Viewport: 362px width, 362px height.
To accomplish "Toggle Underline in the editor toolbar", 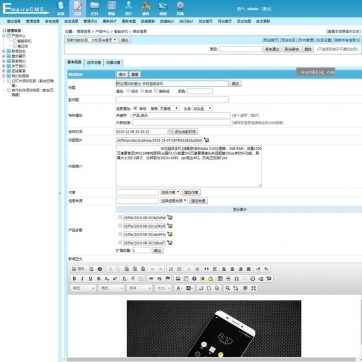I will tap(90, 279).
